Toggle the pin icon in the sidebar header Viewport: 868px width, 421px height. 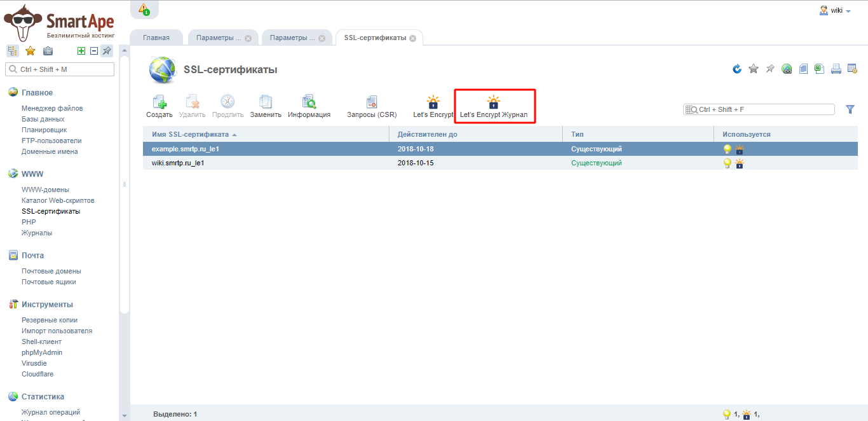tap(107, 51)
